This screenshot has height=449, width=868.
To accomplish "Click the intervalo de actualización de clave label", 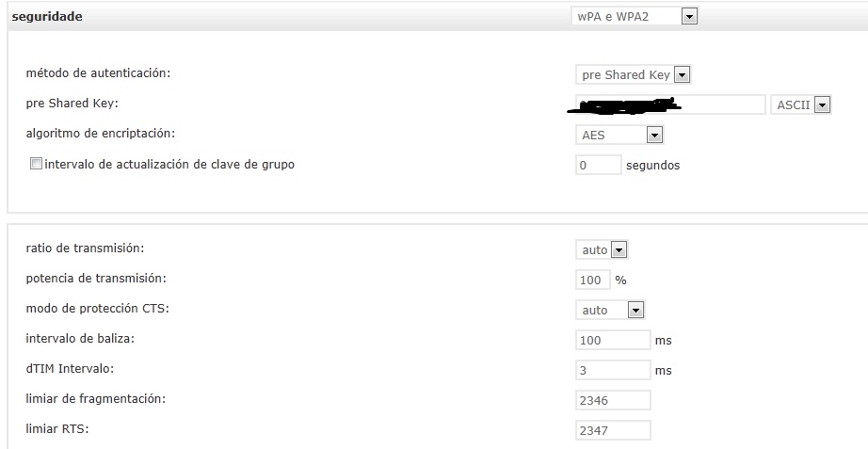I will (x=169, y=165).
